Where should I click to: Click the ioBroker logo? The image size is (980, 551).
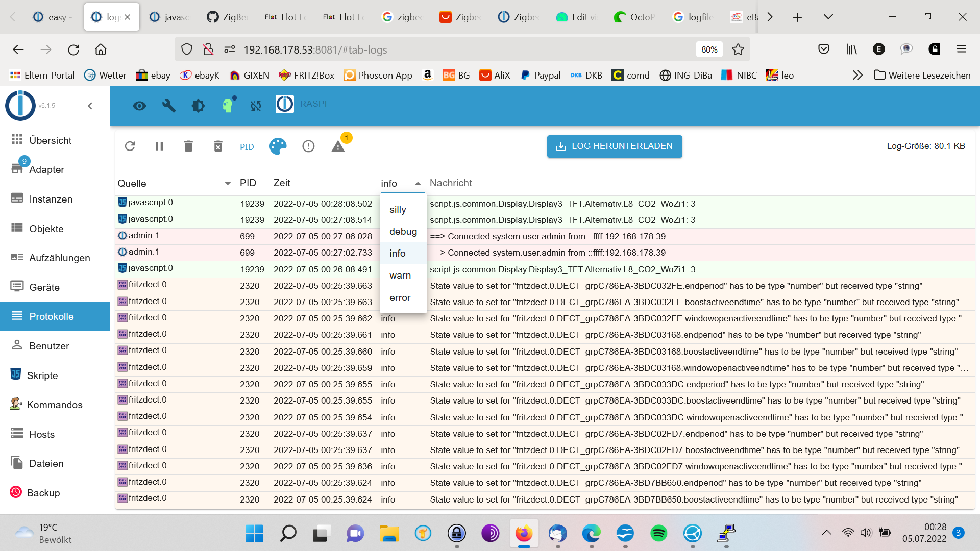click(20, 106)
